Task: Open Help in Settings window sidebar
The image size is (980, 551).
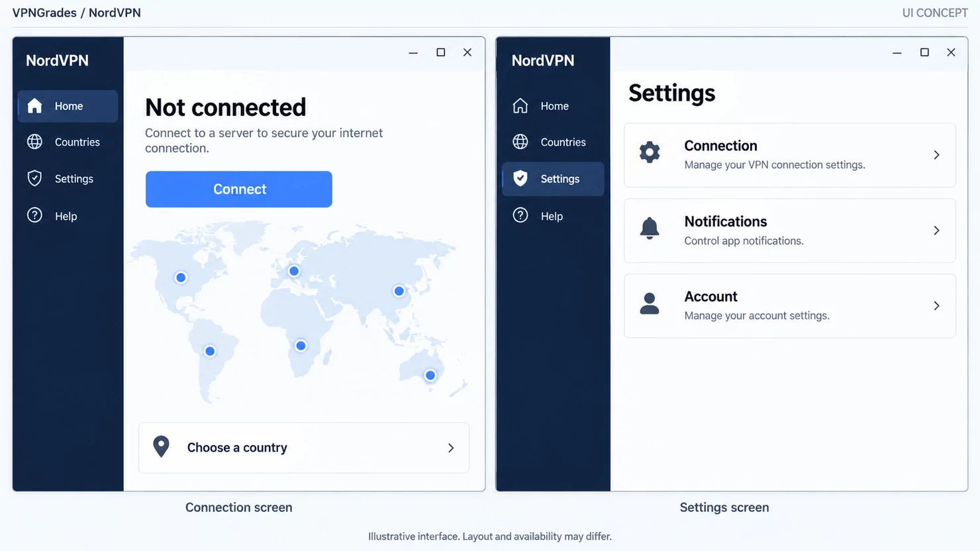Action: (553, 216)
